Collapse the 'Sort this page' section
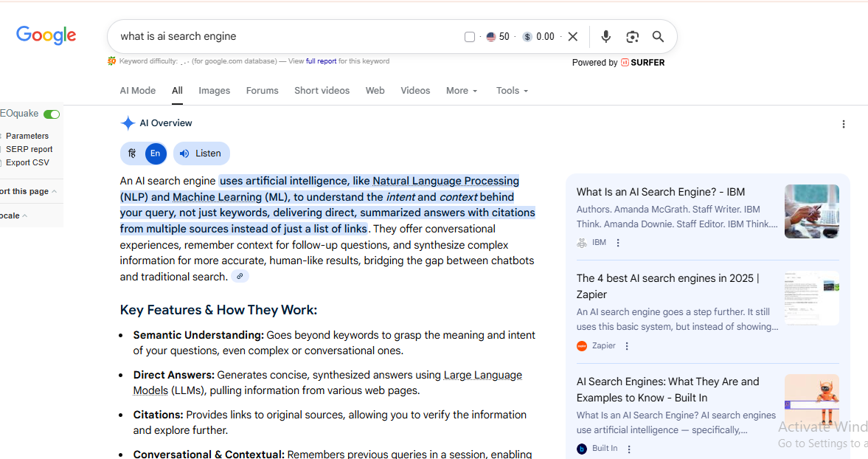868x459 pixels. click(x=28, y=191)
